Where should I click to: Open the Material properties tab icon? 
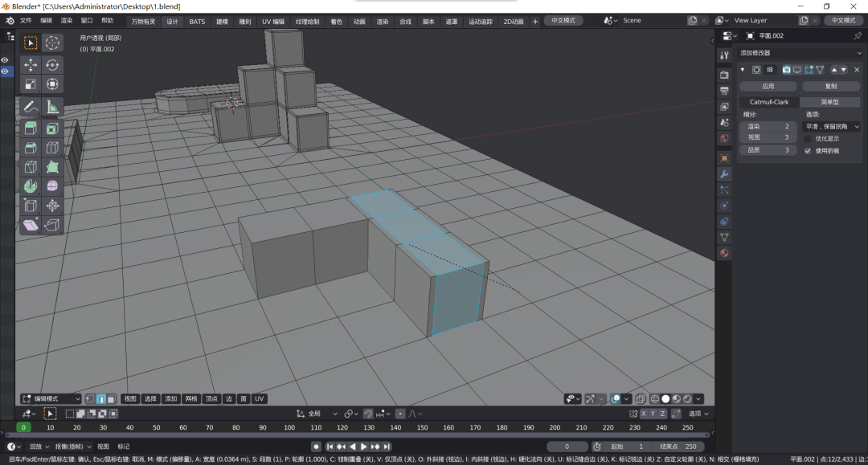coord(724,253)
